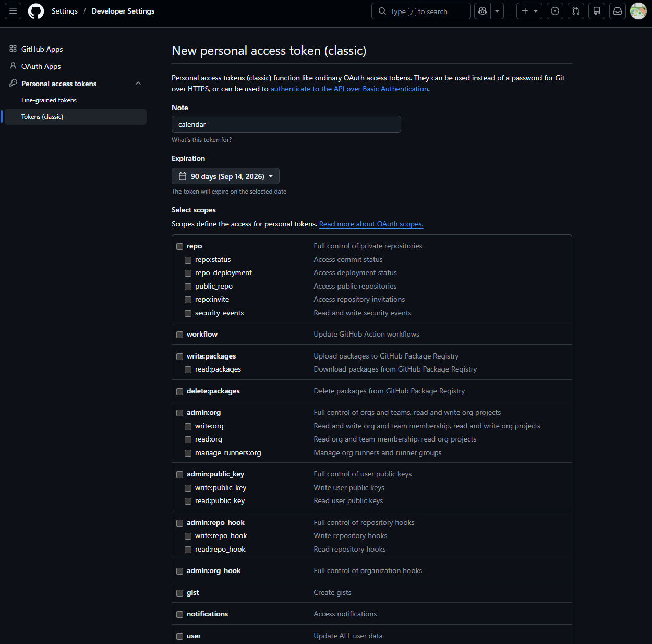Select the write:repo_hook checkbox

188,536
